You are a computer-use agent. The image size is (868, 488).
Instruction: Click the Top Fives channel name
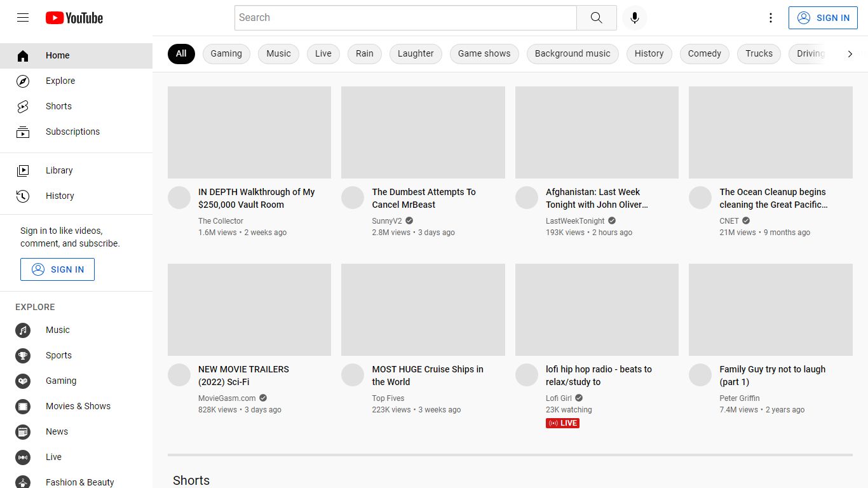388,398
